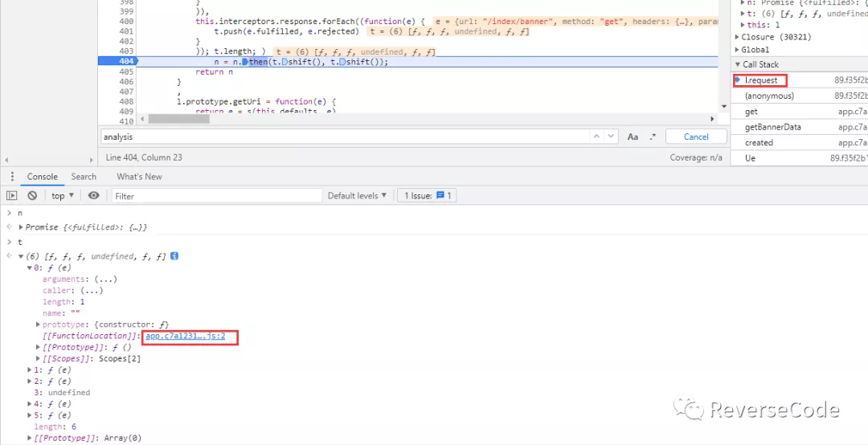This screenshot has height=445, width=868.
Task: Go to previous search match
Action: pos(596,137)
